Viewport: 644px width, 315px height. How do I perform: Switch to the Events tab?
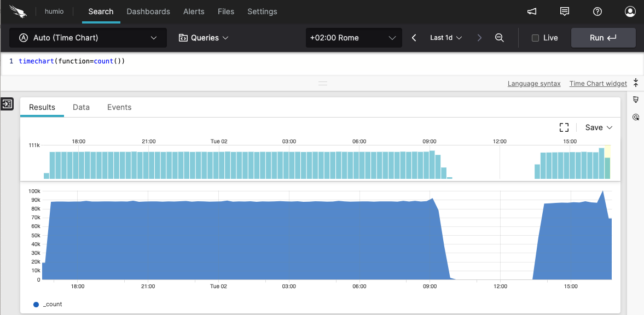pyautogui.click(x=119, y=107)
